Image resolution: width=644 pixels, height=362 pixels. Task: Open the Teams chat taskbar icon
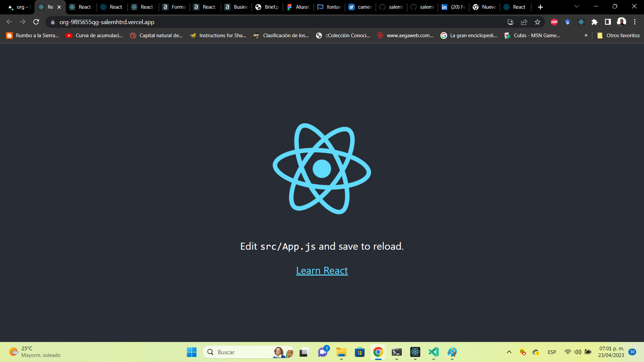(x=323, y=352)
